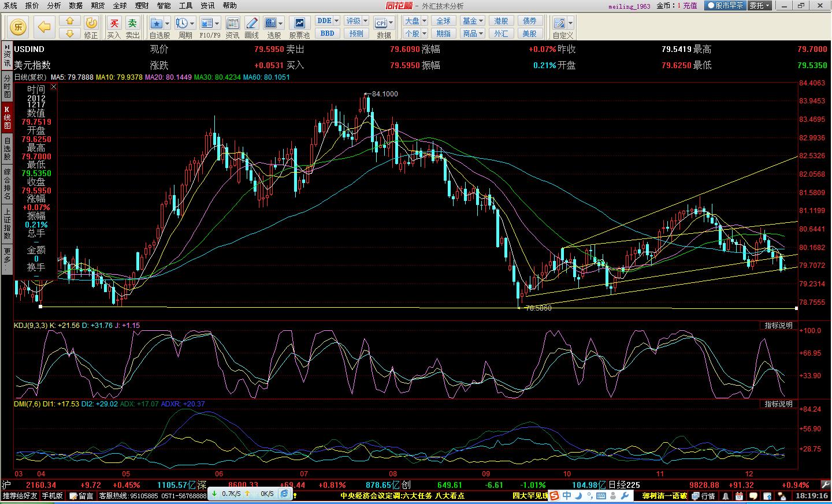Click the 外汇 forex button
The width and height of the screenshot is (832, 504).
click(x=501, y=33)
